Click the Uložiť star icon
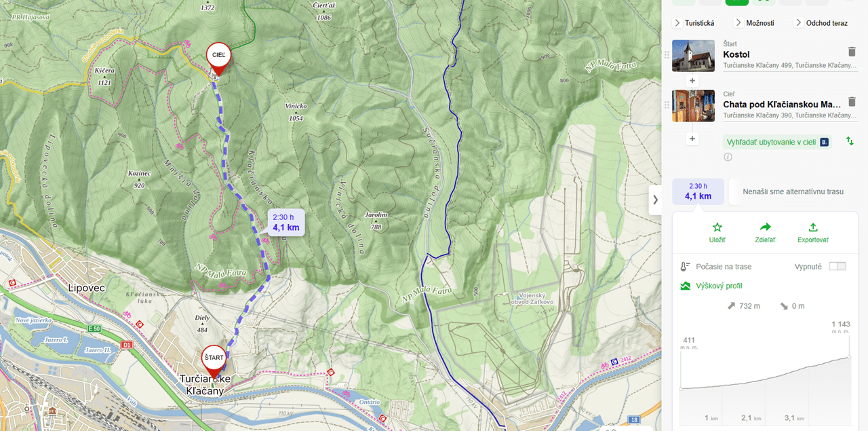The width and height of the screenshot is (868, 431). point(717,227)
